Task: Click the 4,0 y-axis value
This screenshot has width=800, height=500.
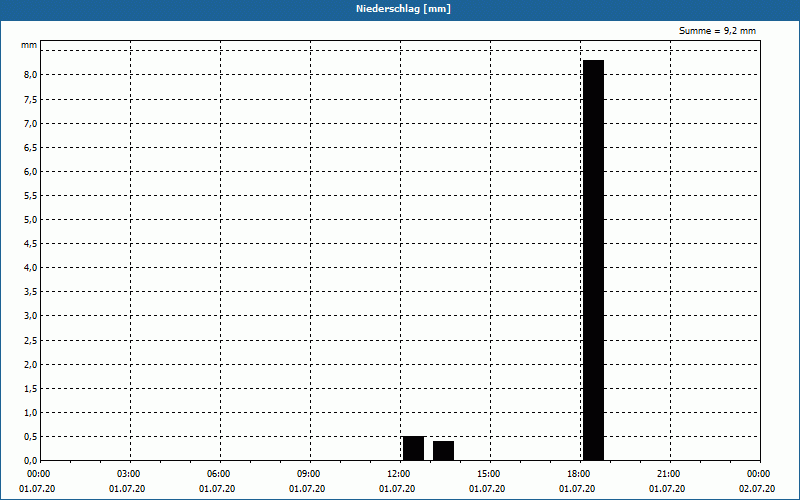Action: [31, 267]
